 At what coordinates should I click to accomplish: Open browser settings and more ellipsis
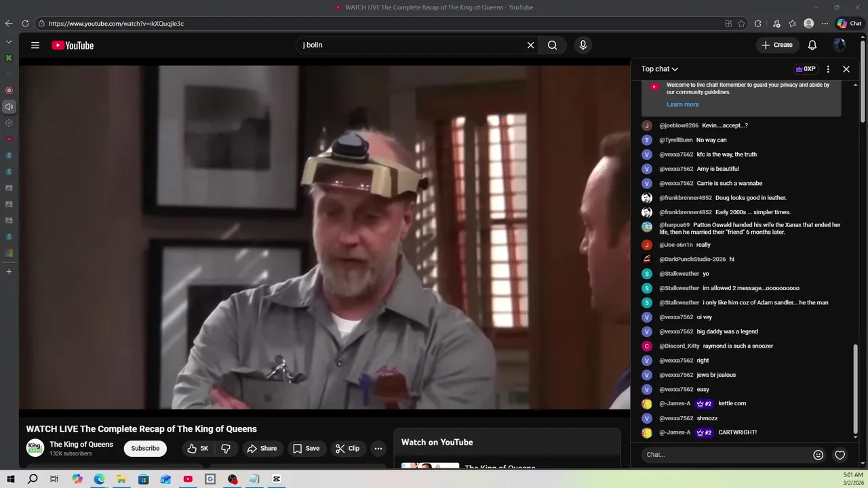[825, 24]
